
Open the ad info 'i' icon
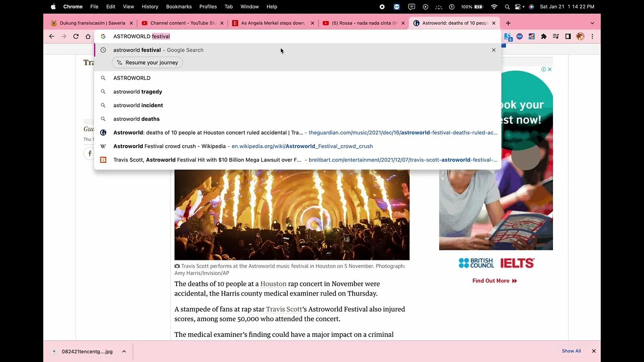point(543,69)
